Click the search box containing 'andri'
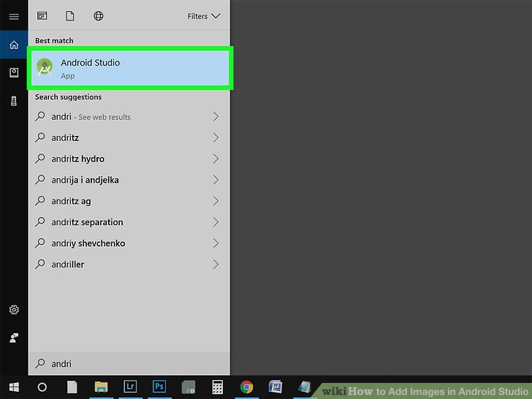532x399 pixels. click(129, 363)
